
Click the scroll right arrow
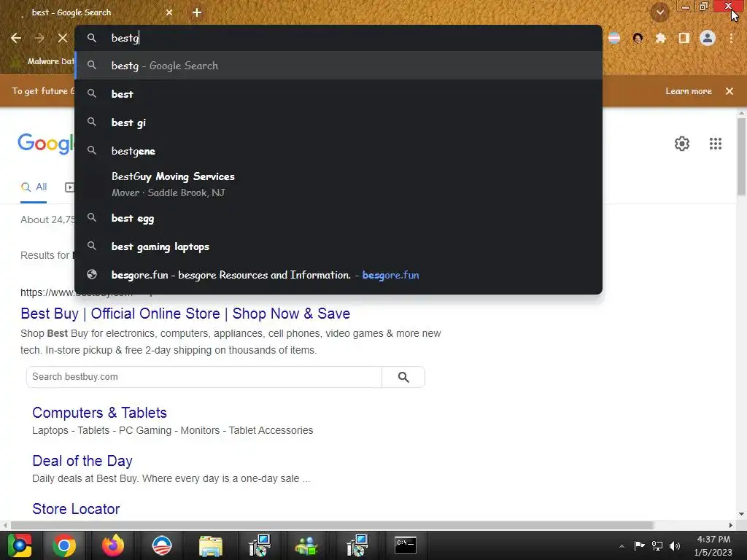(731, 525)
